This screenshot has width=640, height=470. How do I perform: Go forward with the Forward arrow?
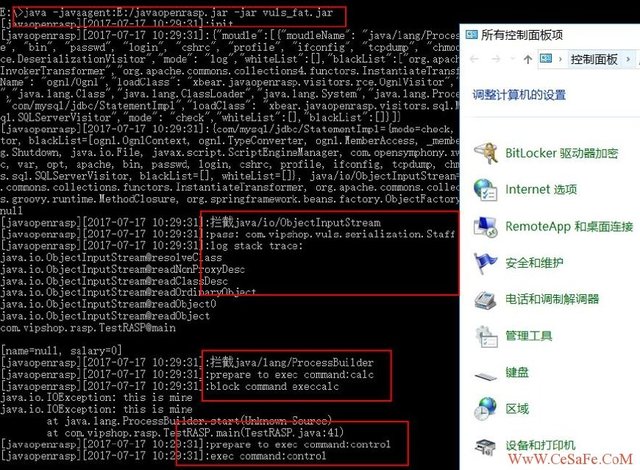[x=496, y=60]
